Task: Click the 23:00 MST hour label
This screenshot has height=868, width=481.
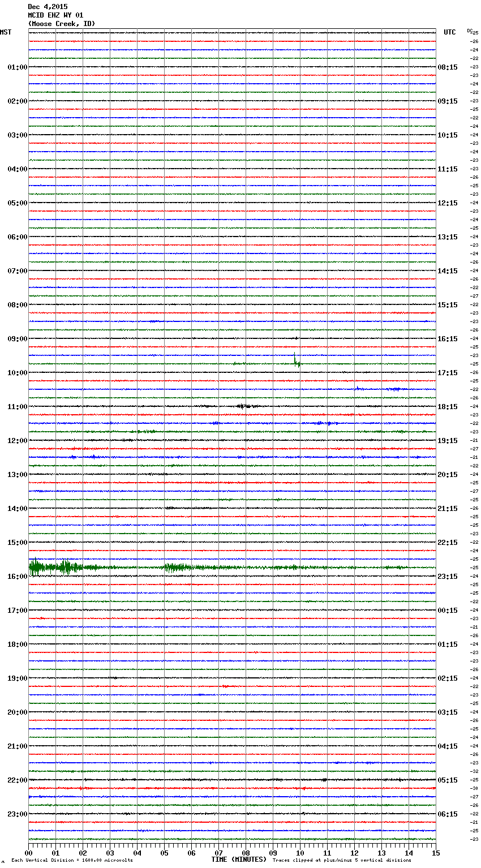Action: coord(18,814)
